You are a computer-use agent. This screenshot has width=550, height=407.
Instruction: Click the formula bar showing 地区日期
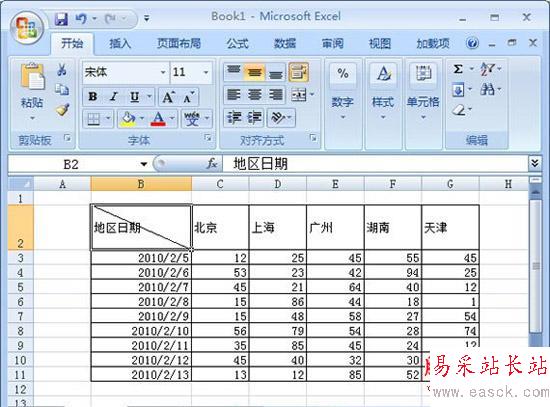point(375,164)
